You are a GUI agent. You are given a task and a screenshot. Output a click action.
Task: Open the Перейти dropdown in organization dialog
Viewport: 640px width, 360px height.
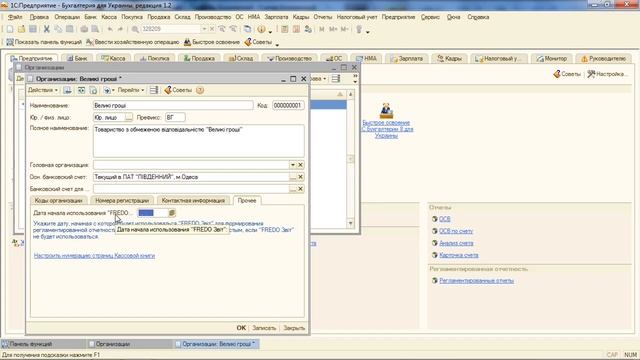tap(131, 90)
